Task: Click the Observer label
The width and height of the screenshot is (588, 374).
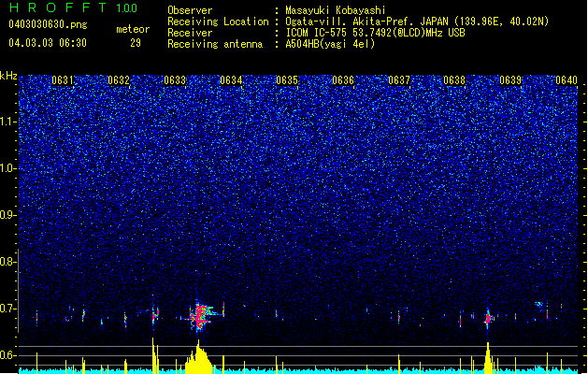Action: coord(190,10)
